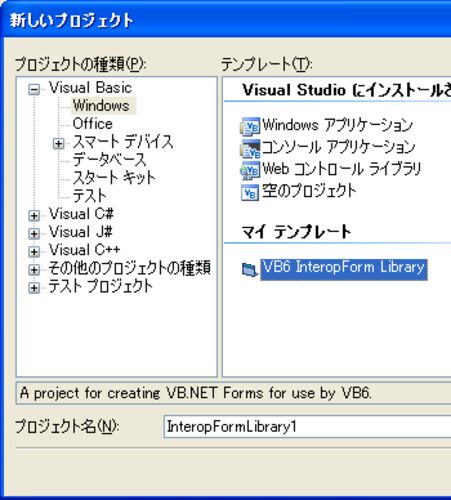Choose コンソール アプリケーション template text
The height and width of the screenshot is (500, 451).
coord(338,147)
